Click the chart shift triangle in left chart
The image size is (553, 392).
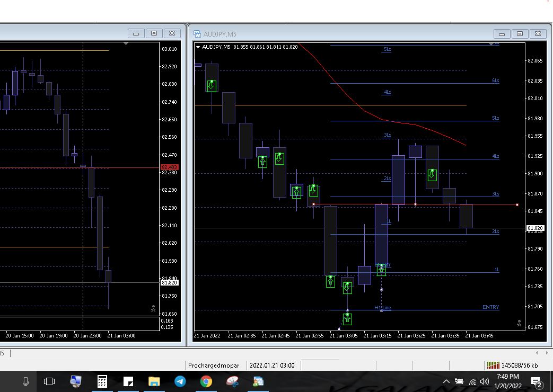coord(126,44)
